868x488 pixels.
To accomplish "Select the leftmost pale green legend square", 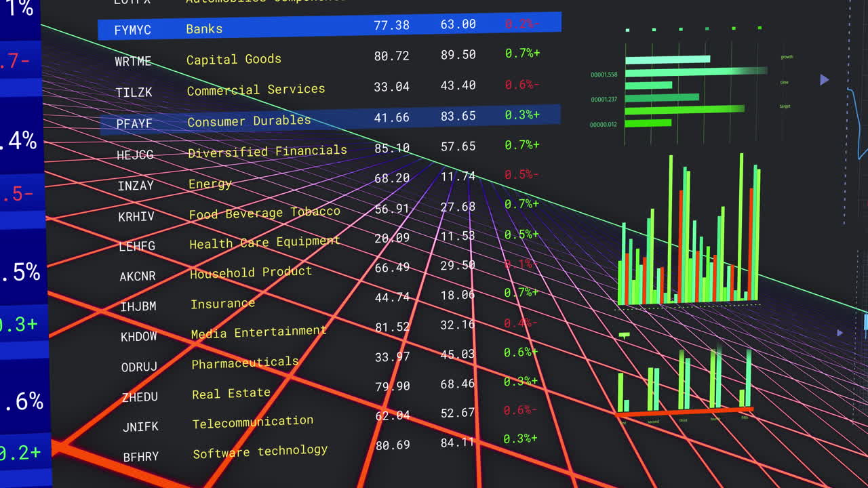I will coord(627,30).
